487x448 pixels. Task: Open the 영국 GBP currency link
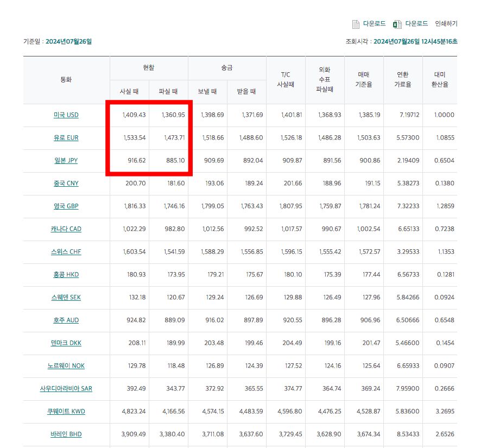point(66,206)
